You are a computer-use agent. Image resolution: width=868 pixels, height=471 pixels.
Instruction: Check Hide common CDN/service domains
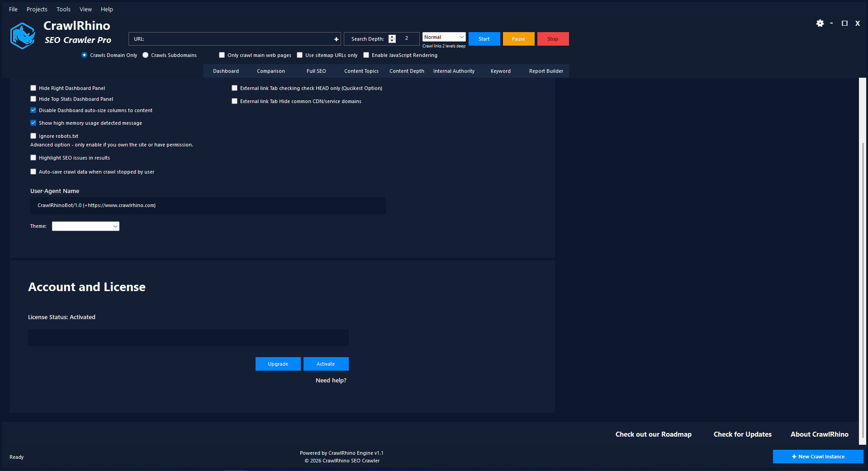point(234,101)
